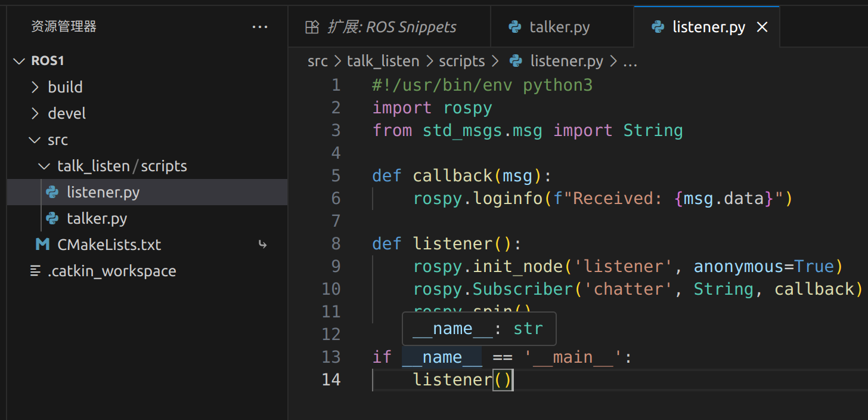Click line number 5 in the gutter
The width and height of the screenshot is (868, 420).
336,175
